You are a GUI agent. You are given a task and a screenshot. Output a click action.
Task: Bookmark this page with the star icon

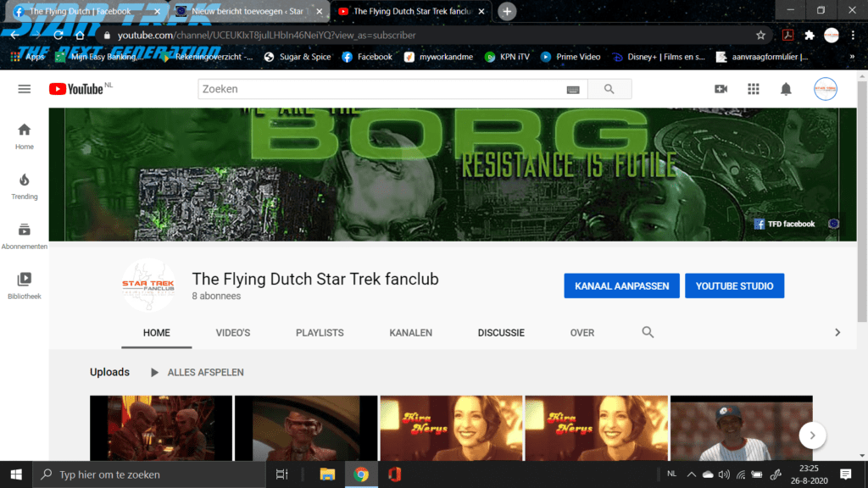coord(760,36)
